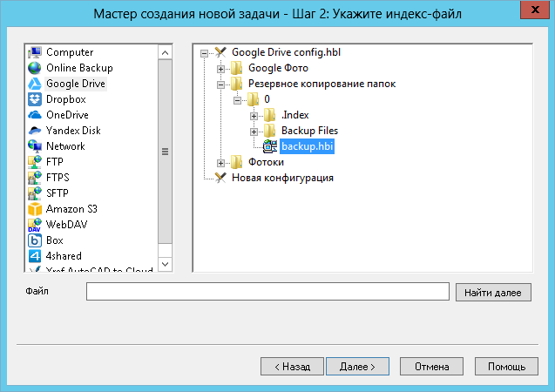Click the Box service icon
This screenshot has height=392, width=555.
tap(35, 240)
